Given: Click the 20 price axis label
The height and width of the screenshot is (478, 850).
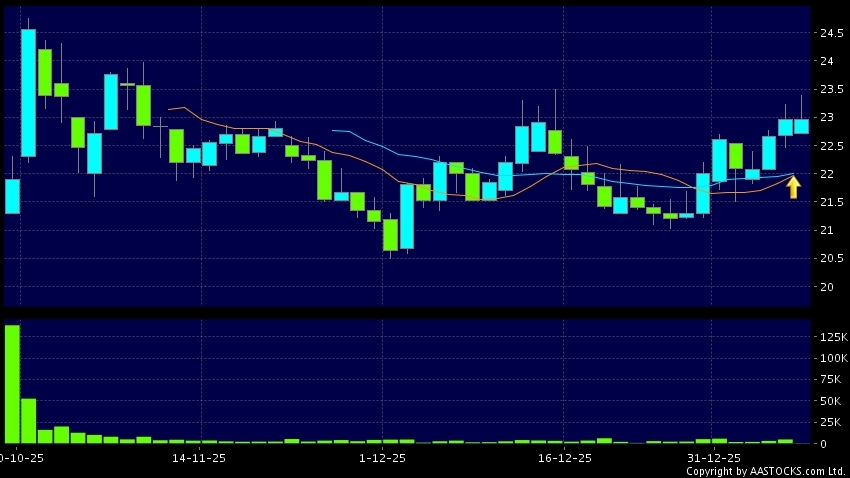Looking at the screenshot, I should pyautogui.click(x=826, y=287).
